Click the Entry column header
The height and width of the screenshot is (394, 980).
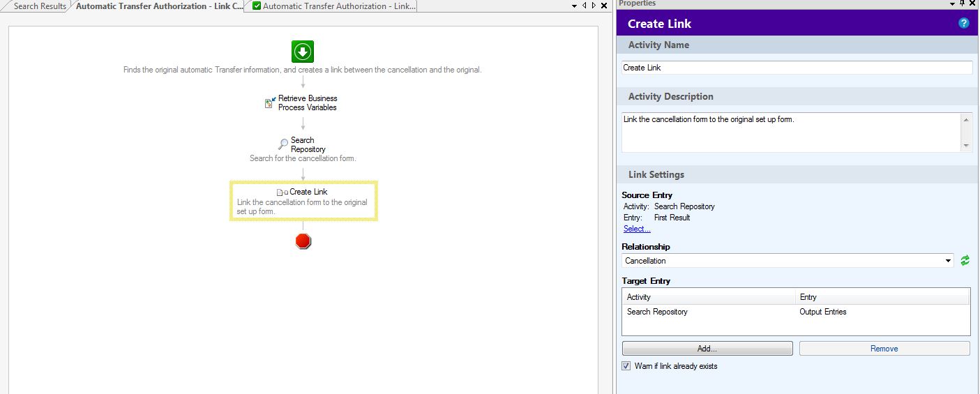[882, 297]
